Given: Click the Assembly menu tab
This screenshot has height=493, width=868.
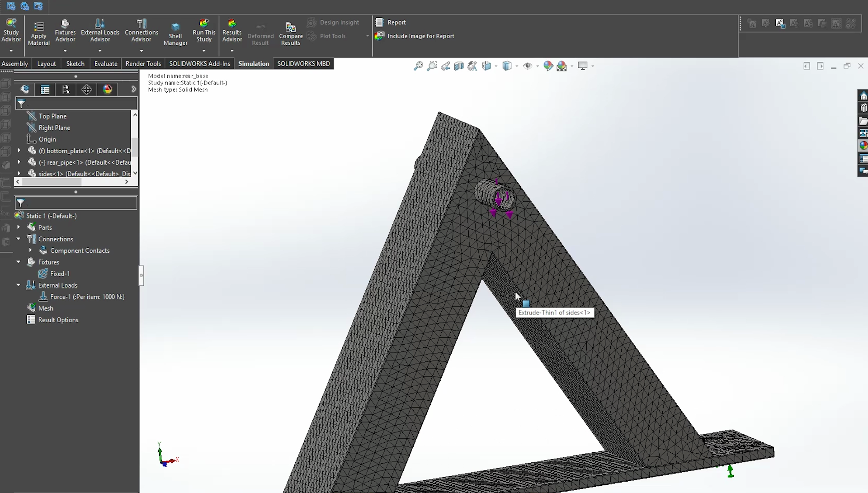Looking at the screenshot, I should (x=14, y=63).
